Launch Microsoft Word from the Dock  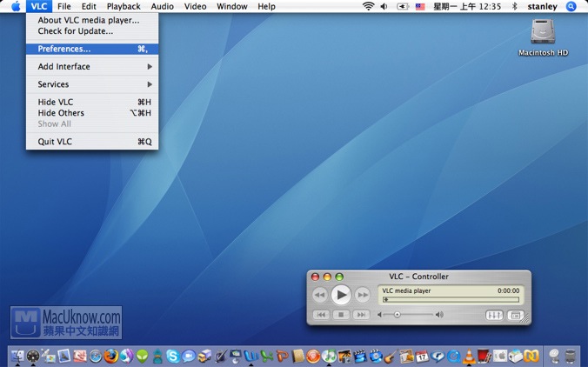tap(251, 356)
